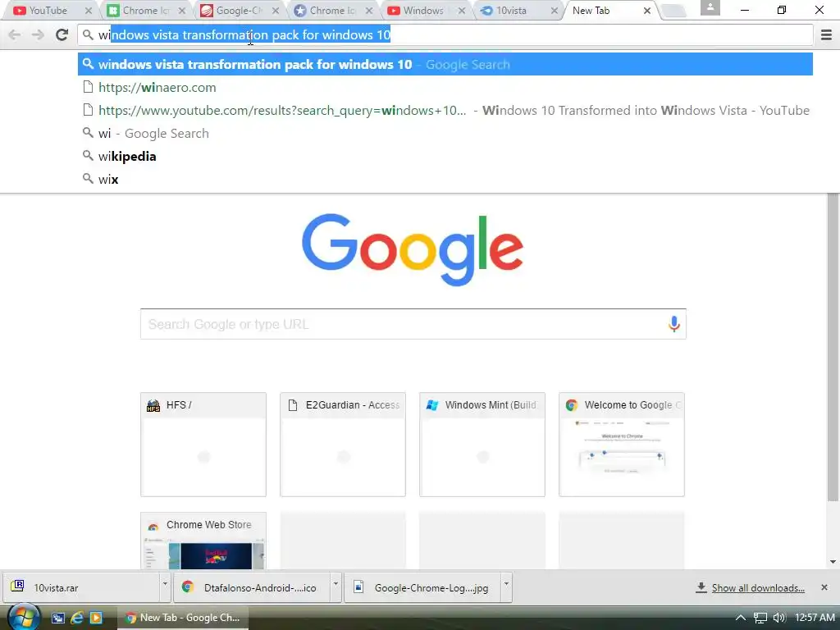Image resolution: width=840 pixels, height=630 pixels.
Task: Close the blue-star Chrome Ic tab
Action: point(368,11)
